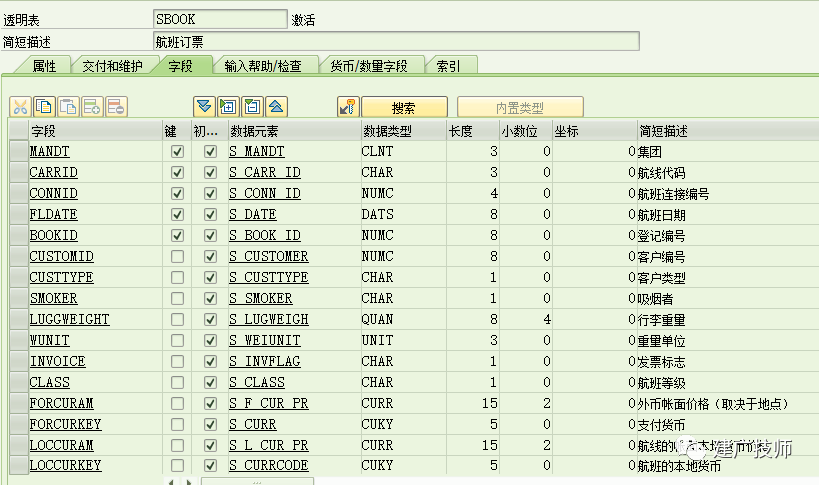The width and height of the screenshot is (819, 485).
Task: Click the Insert Row icon
Action: 92,107
